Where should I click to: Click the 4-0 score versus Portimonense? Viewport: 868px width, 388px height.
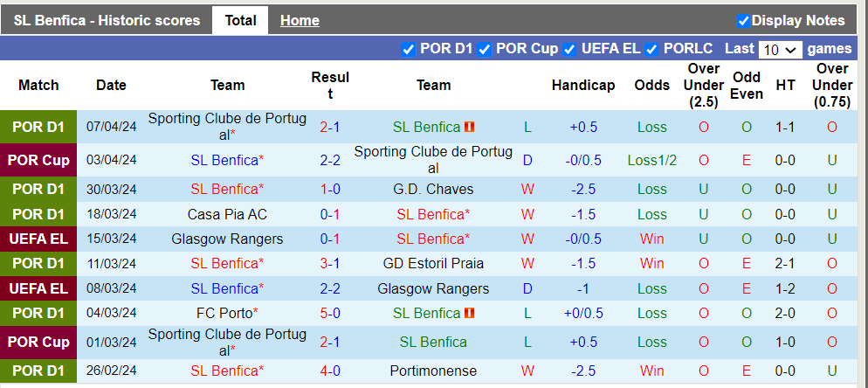(330, 371)
